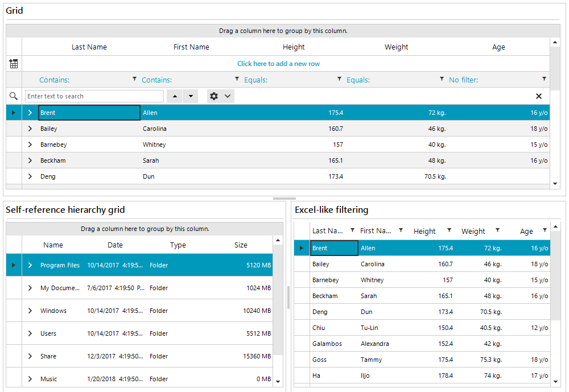This screenshot has height=392, width=569.
Task: Open the Excel-like filter icon on Age column
Action: pyautogui.click(x=545, y=231)
